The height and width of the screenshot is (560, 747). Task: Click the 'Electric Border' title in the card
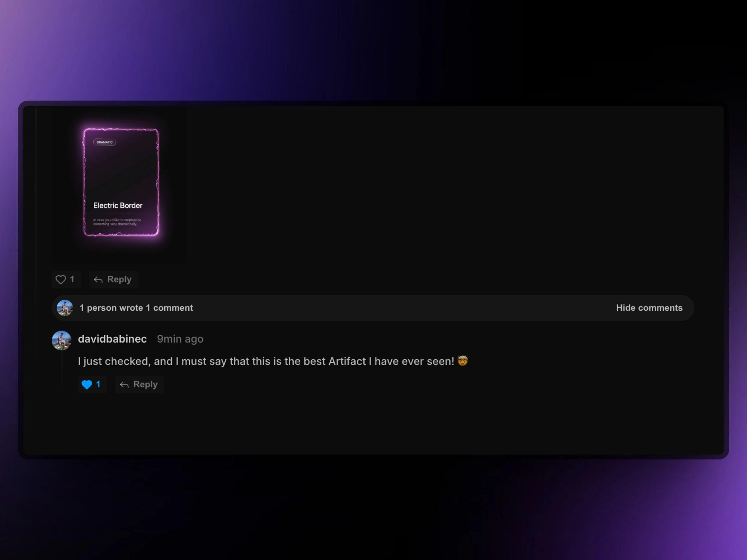click(118, 205)
